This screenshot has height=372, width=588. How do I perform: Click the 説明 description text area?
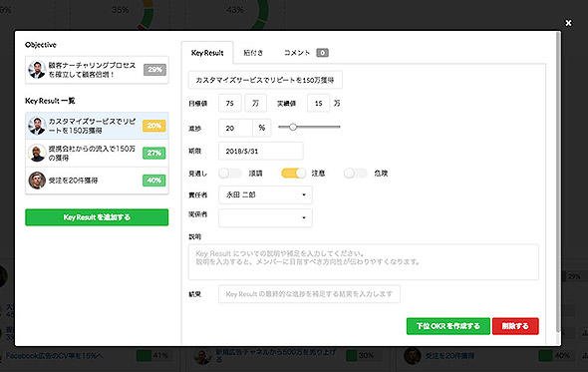[x=364, y=262]
